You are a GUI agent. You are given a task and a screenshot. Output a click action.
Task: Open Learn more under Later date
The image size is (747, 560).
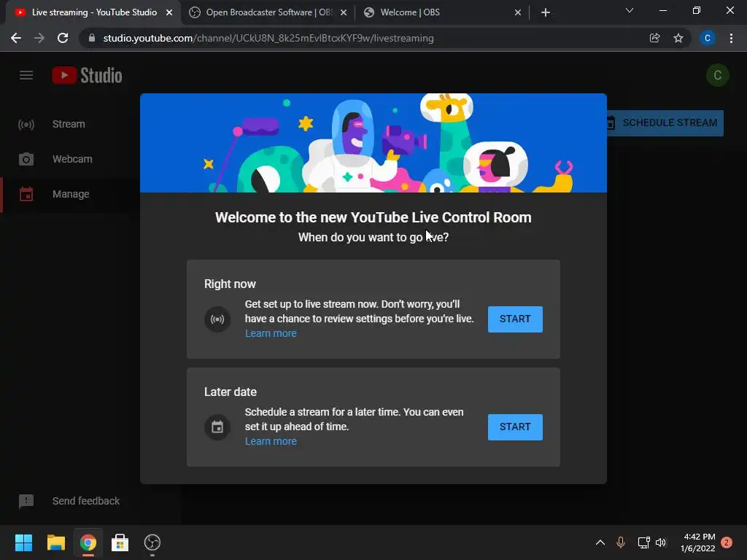[271, 441]
